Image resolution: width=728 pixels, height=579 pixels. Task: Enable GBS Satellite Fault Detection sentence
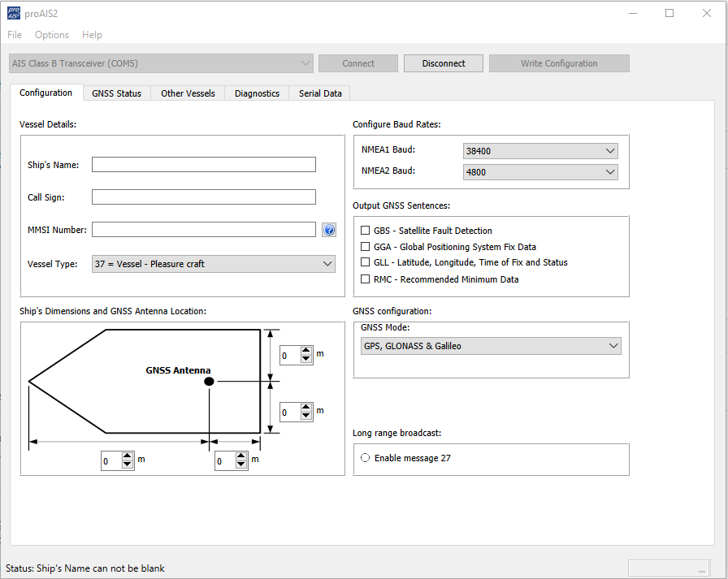(x=366, y=230)
